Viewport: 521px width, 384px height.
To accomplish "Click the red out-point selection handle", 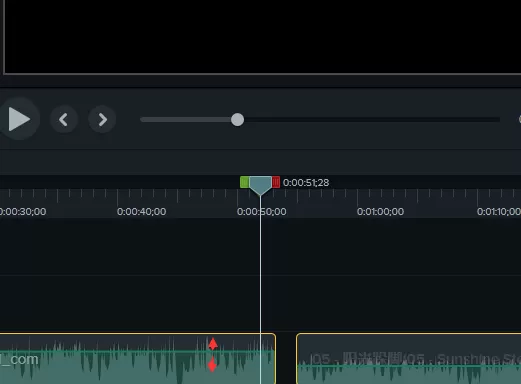I will point(276,182).
